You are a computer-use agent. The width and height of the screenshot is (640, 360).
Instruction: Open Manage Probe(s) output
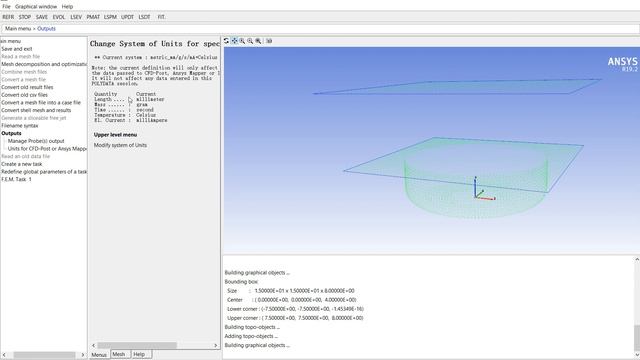click(36, 141)
